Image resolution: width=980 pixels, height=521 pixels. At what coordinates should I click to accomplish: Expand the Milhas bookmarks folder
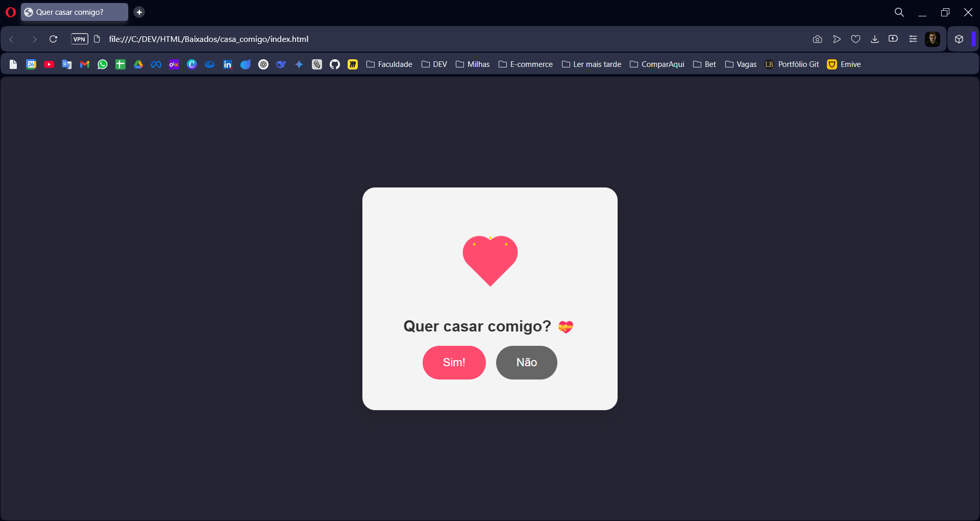point(473,64)
